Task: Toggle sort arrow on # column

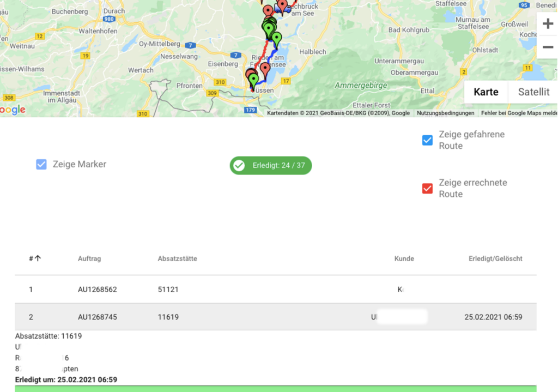Action: pos(38,258)
